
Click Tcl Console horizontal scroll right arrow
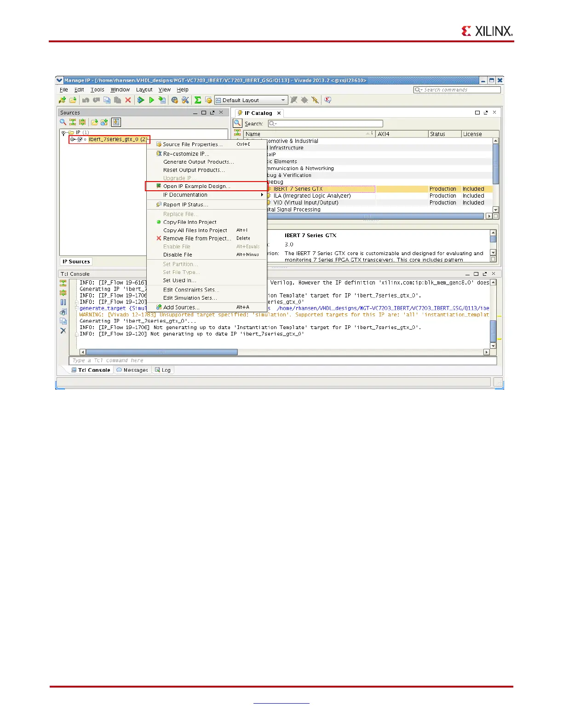(487, 352)
